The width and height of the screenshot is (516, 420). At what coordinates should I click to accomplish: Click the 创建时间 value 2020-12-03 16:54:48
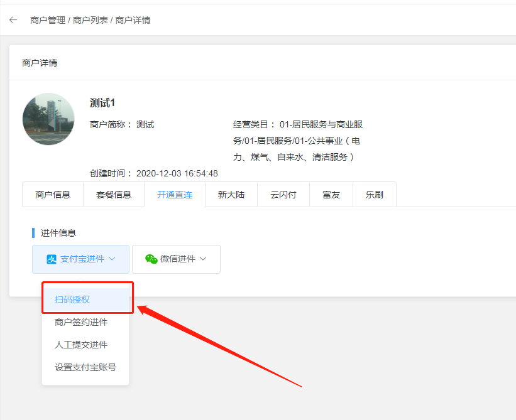(x=177, y=173)
